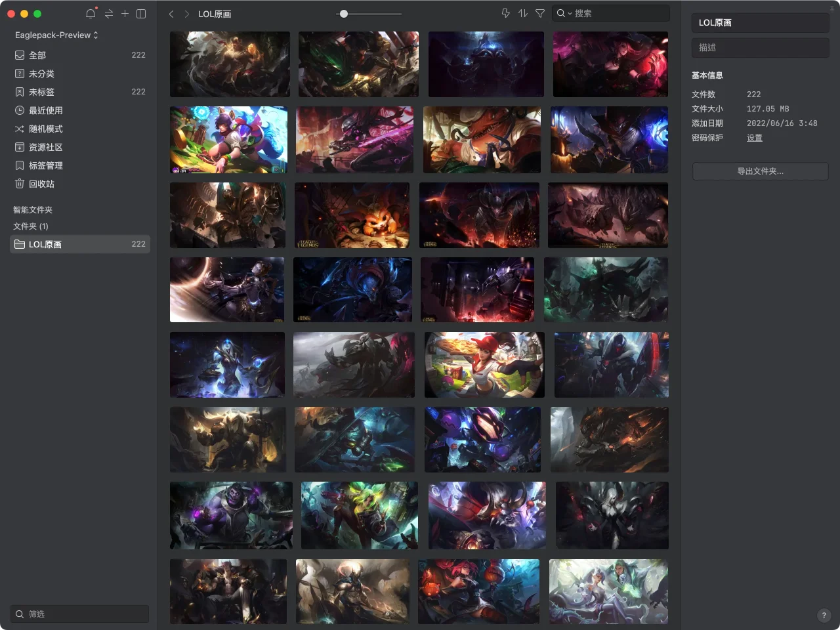Viewport: 840px width, 630px height.
Task: Open the pale white-haired woman dark thumbnail
Action: coord(612,515)
